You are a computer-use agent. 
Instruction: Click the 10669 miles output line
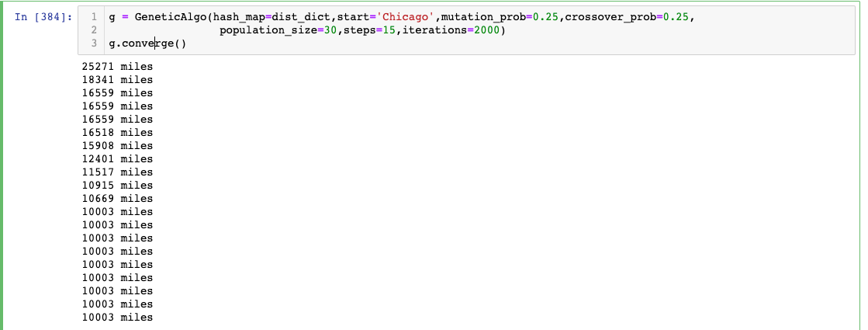point(117,198)
